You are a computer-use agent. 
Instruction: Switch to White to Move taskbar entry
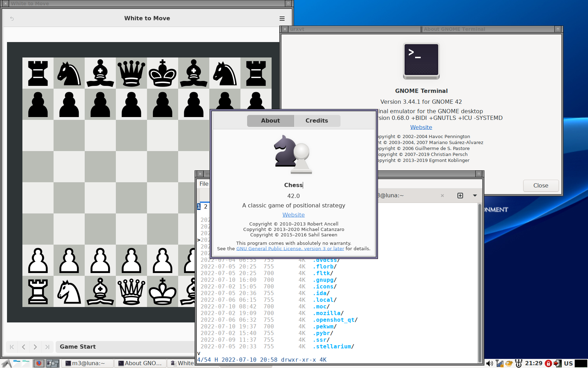coord(181,363)
